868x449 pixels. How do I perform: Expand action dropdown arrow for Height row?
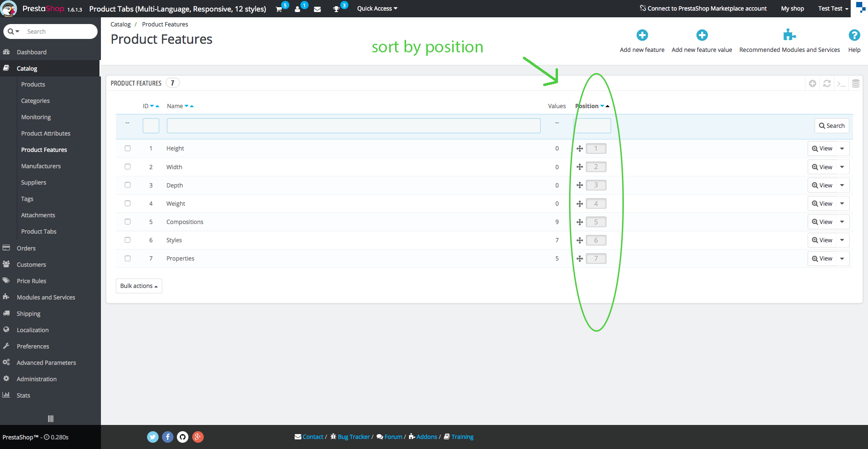pyautogui.click(x=843, y=149)
